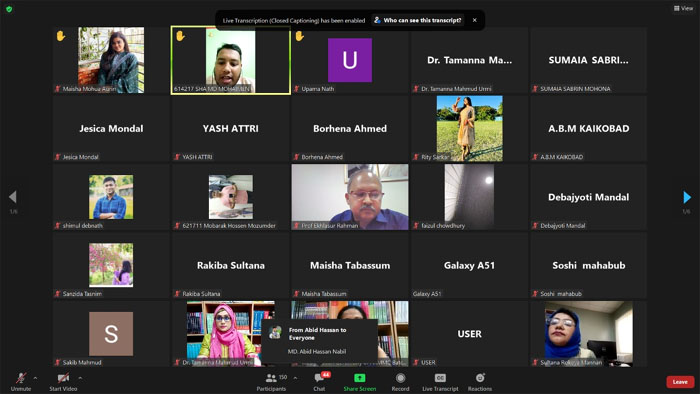Click muted mic icon on Debajyoti Mandal tile

pyautogui.click(x=535, y=226)
